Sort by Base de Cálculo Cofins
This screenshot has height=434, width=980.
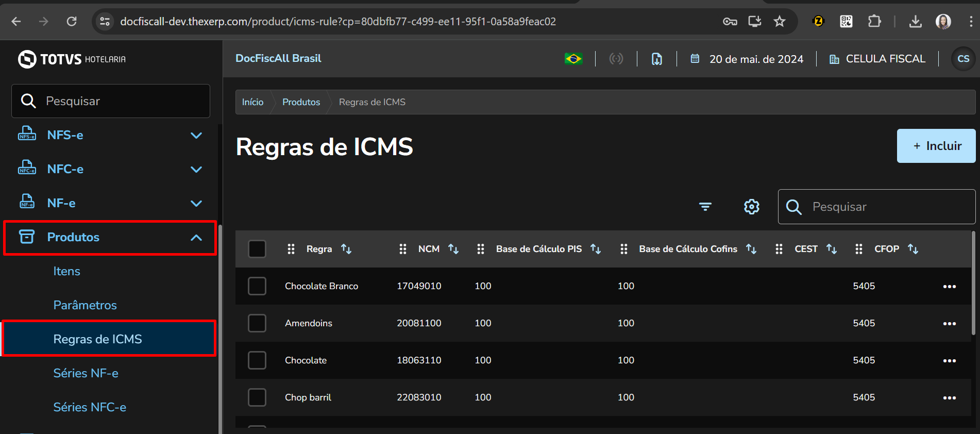pyautogui.click(x=751, y=249)
